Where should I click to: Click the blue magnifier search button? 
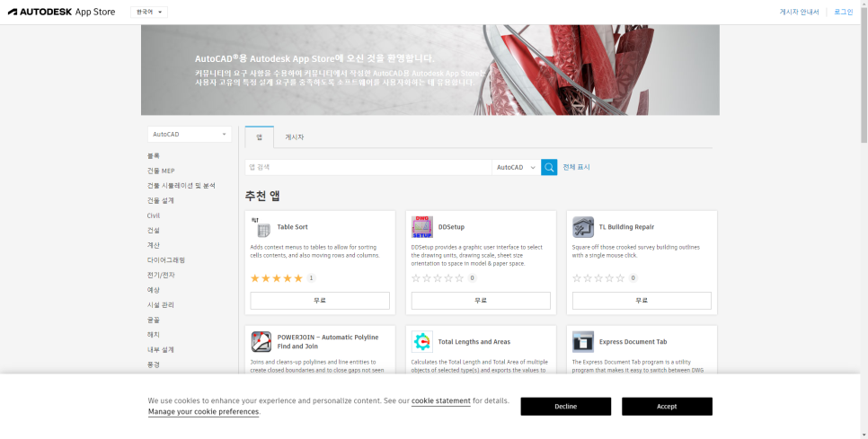click(x=549, y=167)
